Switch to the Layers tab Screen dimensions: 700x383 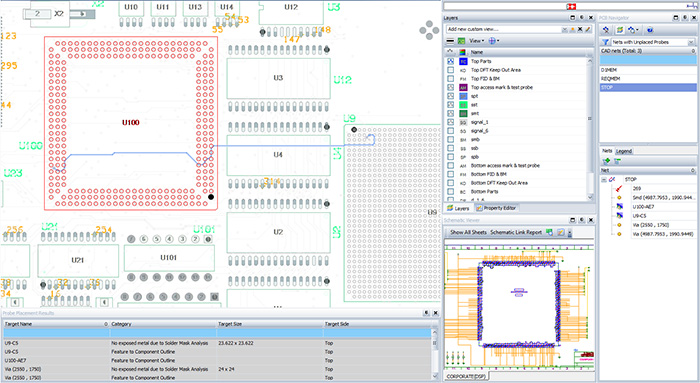(458, 208)
